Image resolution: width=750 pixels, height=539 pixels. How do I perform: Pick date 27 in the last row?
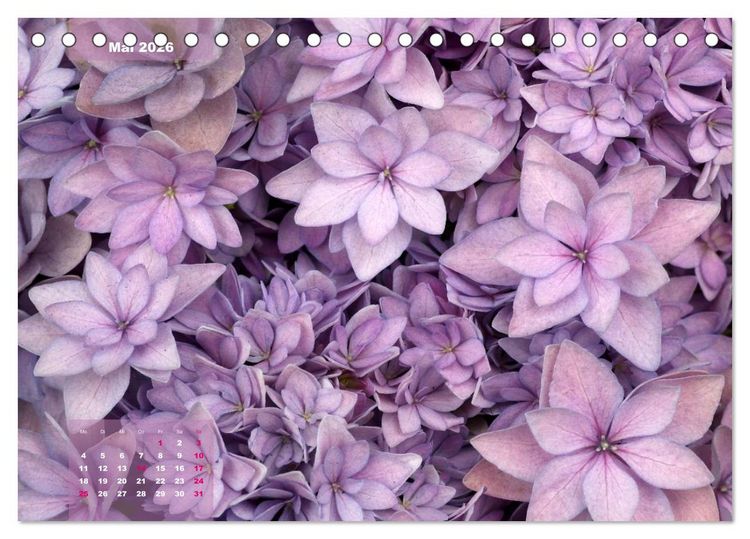click(122, 494)
